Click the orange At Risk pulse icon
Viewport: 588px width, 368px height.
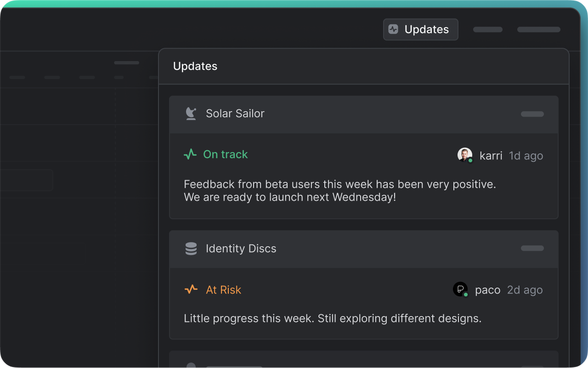coord(191,289)
